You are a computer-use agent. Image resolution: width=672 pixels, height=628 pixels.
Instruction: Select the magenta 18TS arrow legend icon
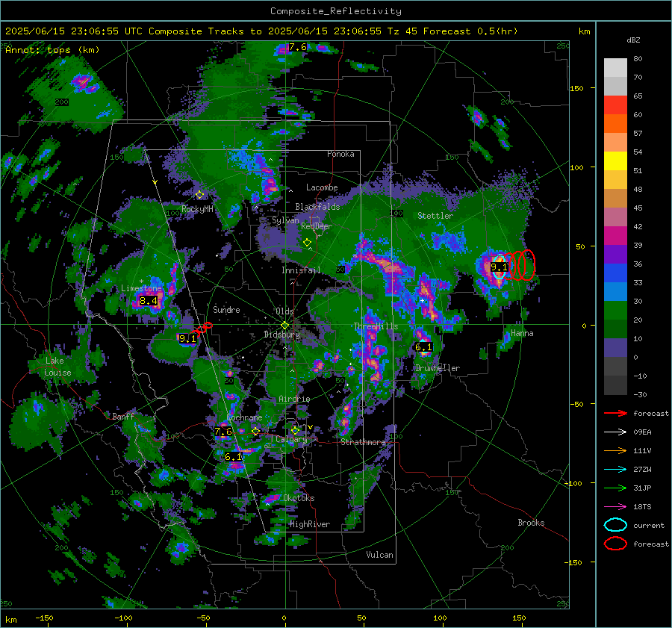(615, 507)
